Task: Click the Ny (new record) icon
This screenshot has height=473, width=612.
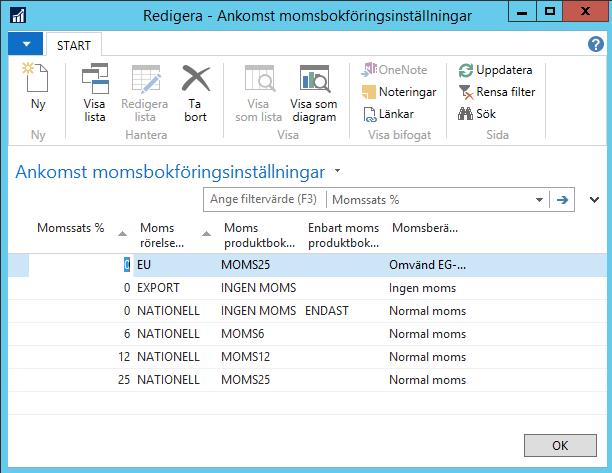Action: (x=37, y=78)
